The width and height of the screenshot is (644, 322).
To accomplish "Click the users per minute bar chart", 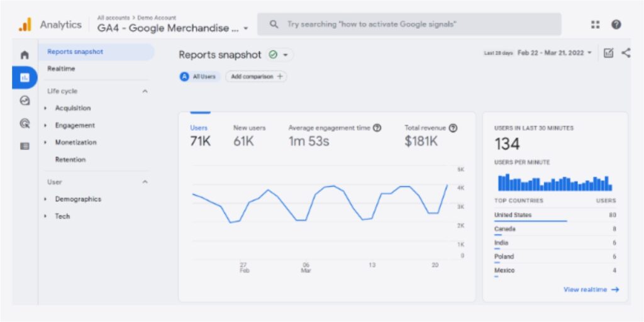I will point(555,182).
